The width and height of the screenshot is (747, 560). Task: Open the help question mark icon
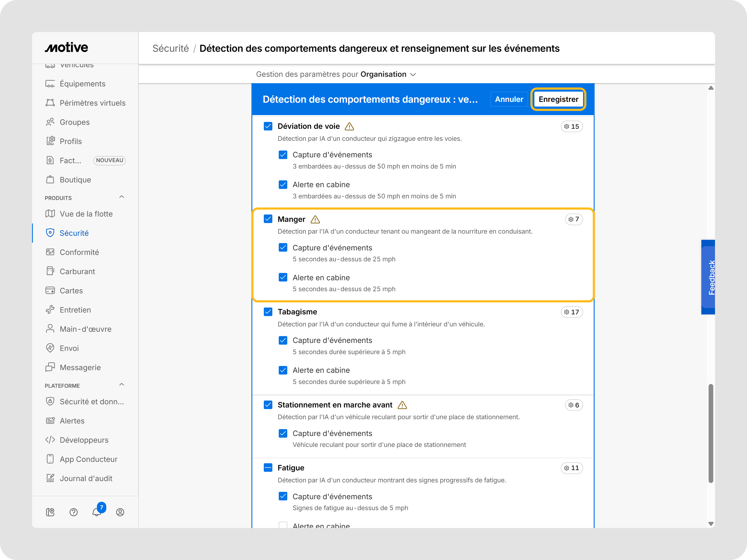pyautogui.click(x=74, y=512)
